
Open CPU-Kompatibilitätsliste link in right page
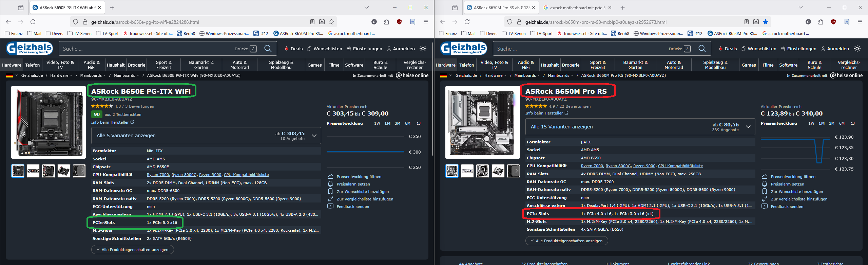pyautogui.click(x=680, y=166)
